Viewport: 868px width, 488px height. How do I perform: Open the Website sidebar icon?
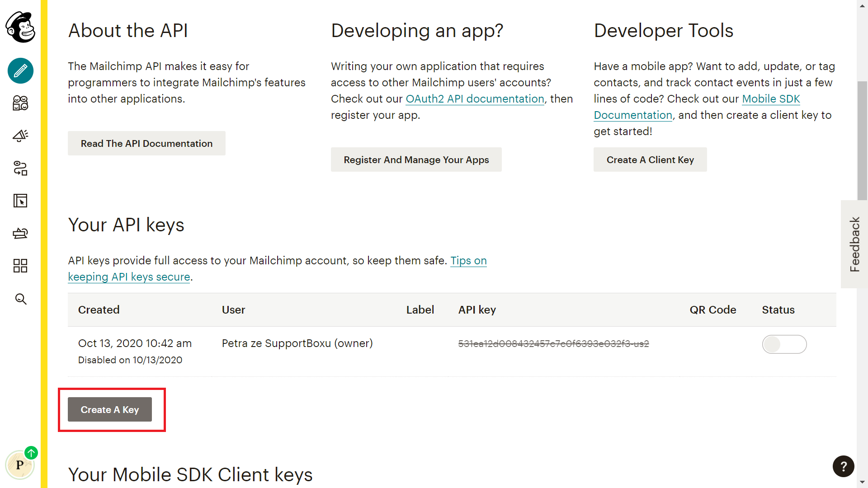(20, 201)
